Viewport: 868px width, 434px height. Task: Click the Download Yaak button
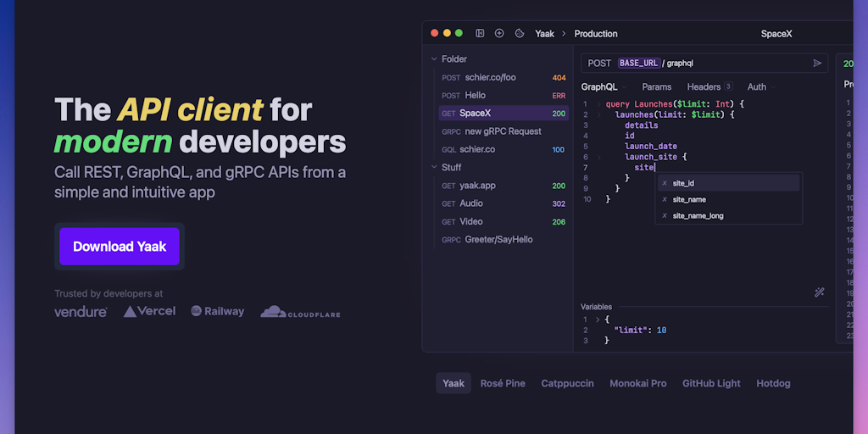click(120, 247)
